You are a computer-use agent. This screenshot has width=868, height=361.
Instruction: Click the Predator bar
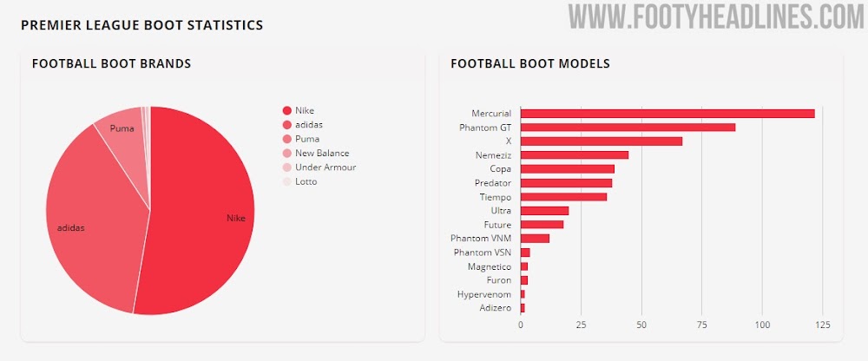pos(566,182)
